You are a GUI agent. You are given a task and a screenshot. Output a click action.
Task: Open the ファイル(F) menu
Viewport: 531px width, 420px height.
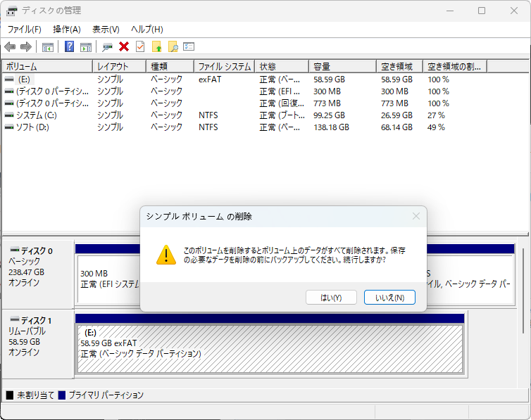[x=24, y=30]
